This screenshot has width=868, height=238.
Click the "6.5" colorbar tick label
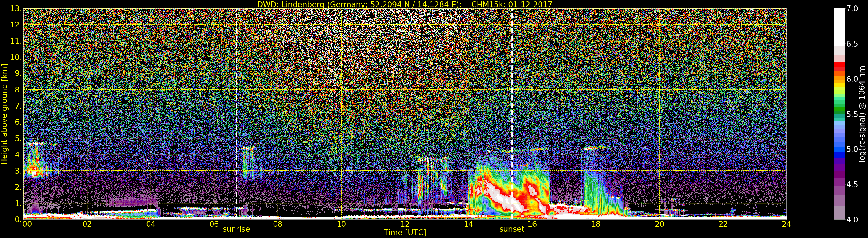[x=852, y=44]
